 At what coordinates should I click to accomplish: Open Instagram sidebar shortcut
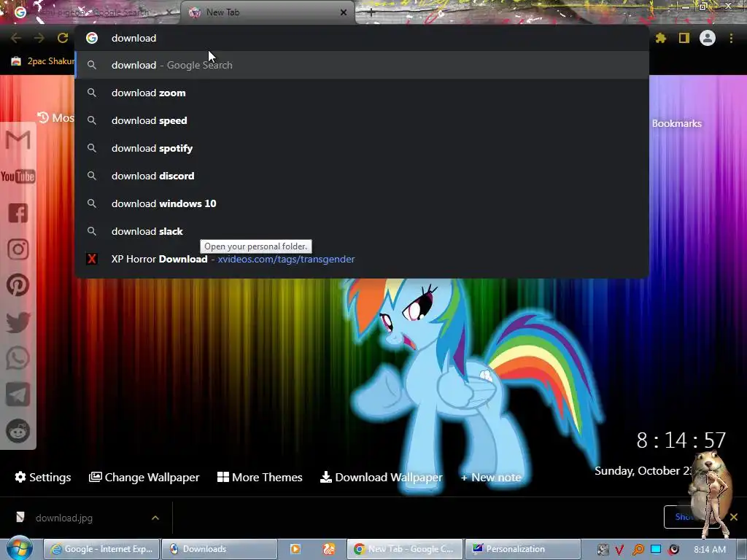point(18,249)
